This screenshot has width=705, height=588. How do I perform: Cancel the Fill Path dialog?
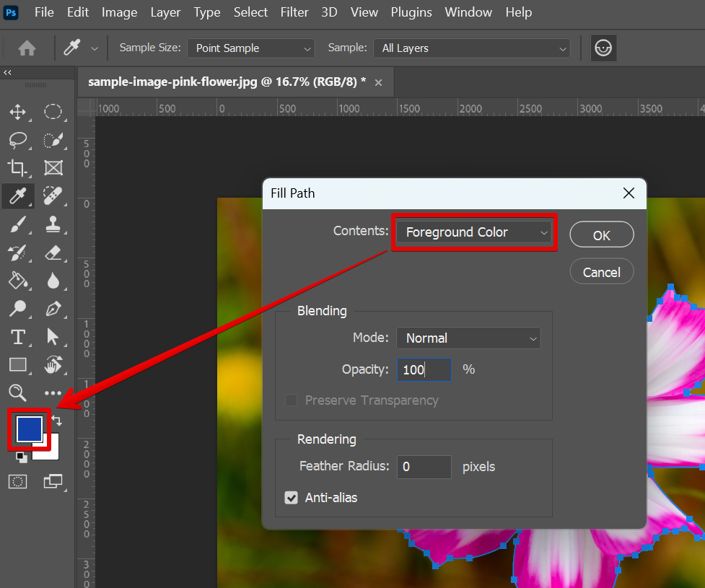point(601,272)
